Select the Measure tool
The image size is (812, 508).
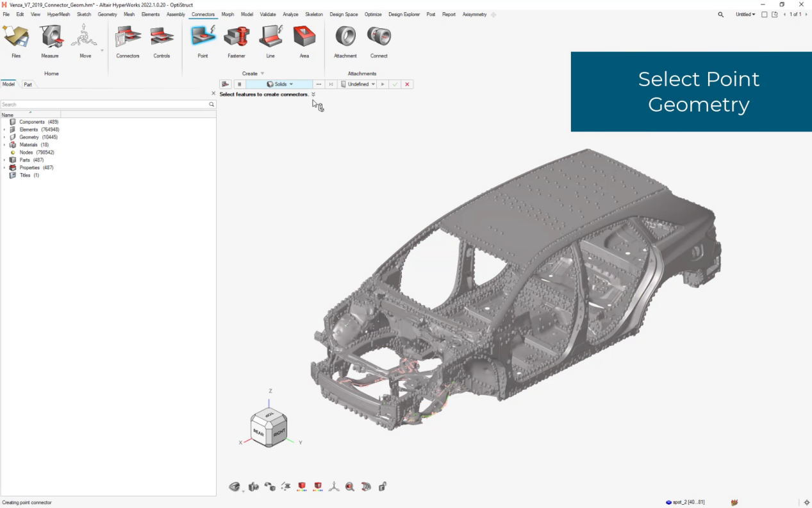pos(50,41)
